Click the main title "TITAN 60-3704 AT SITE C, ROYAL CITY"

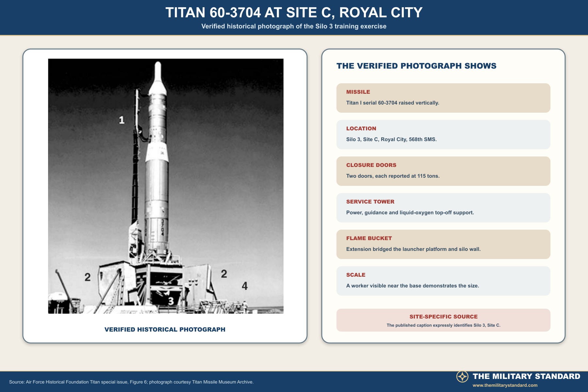tap(294, 13)
